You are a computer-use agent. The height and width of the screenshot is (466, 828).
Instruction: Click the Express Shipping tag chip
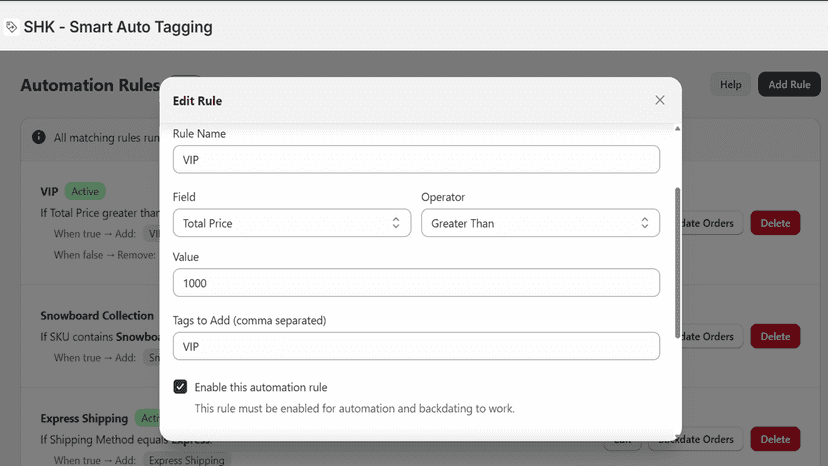pos(186,460)
